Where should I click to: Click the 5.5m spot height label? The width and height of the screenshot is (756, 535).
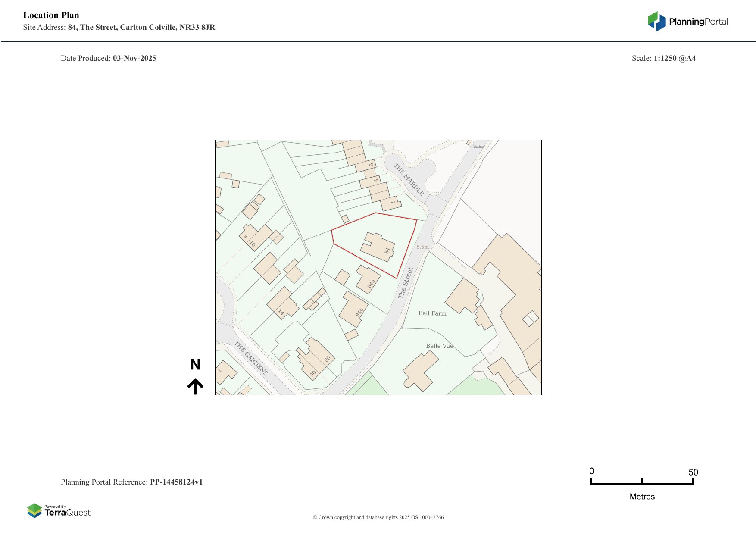tap(422, 247)
